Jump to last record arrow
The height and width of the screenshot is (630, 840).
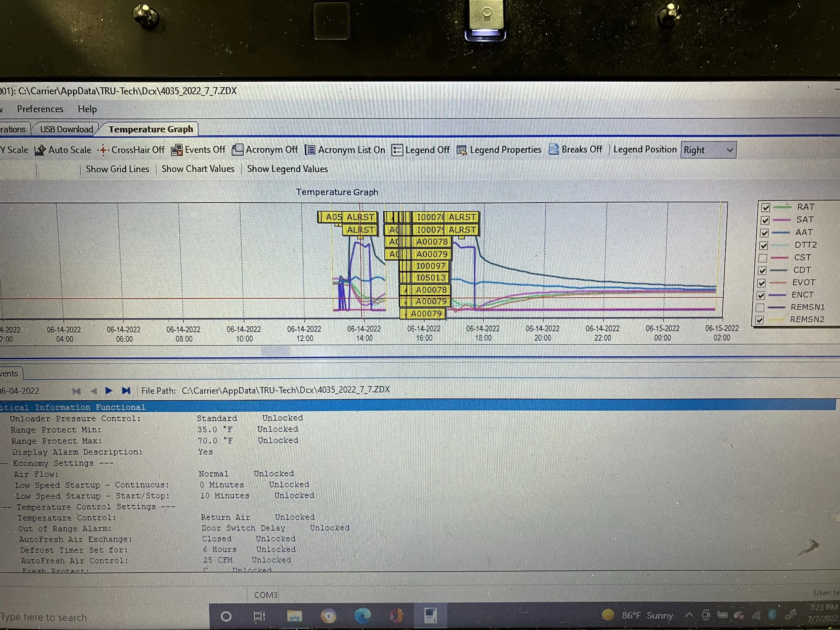(x=126, y=390)
